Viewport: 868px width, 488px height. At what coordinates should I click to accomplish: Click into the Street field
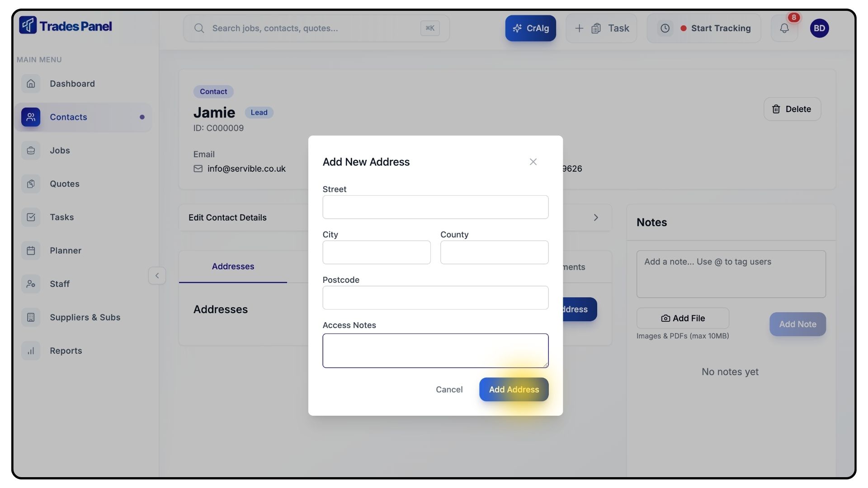[x=435, y=207]
